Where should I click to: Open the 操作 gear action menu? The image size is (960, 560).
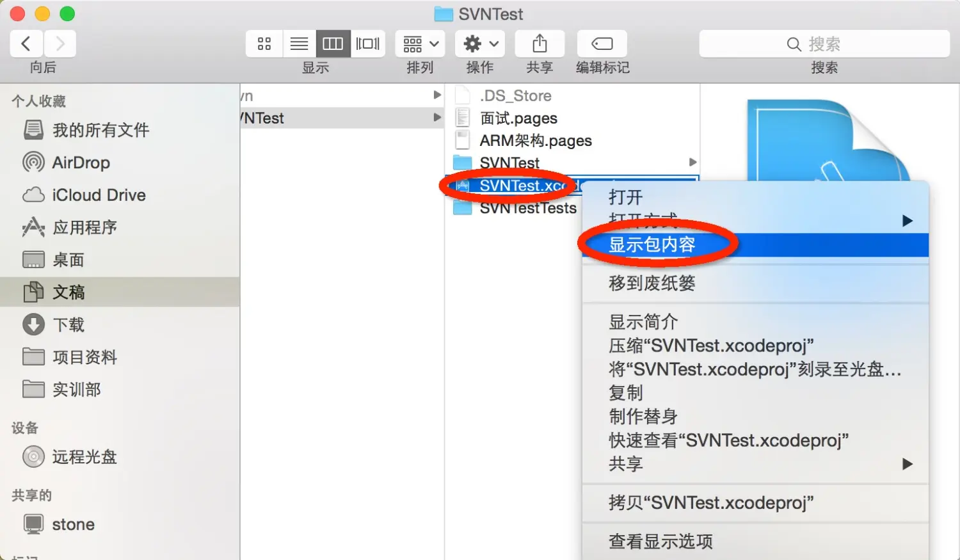tap(480, 44)
